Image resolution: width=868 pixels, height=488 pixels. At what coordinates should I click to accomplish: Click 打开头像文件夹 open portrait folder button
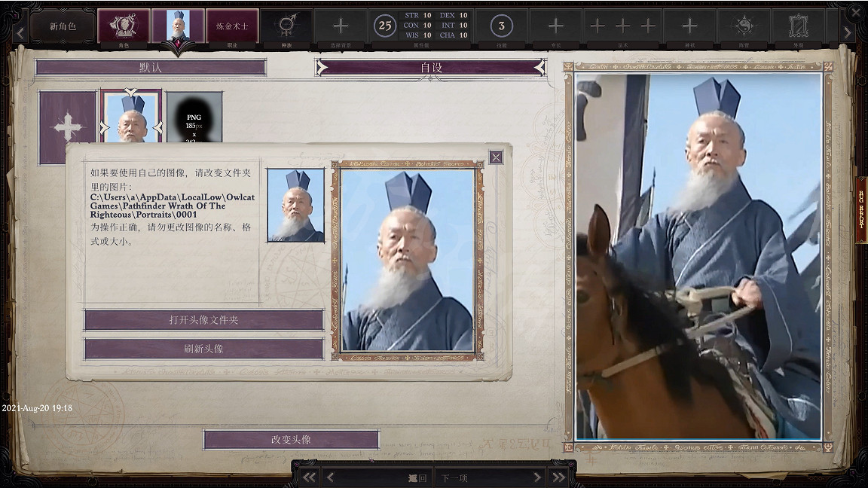pyautogui.click(x=203, y=320)
